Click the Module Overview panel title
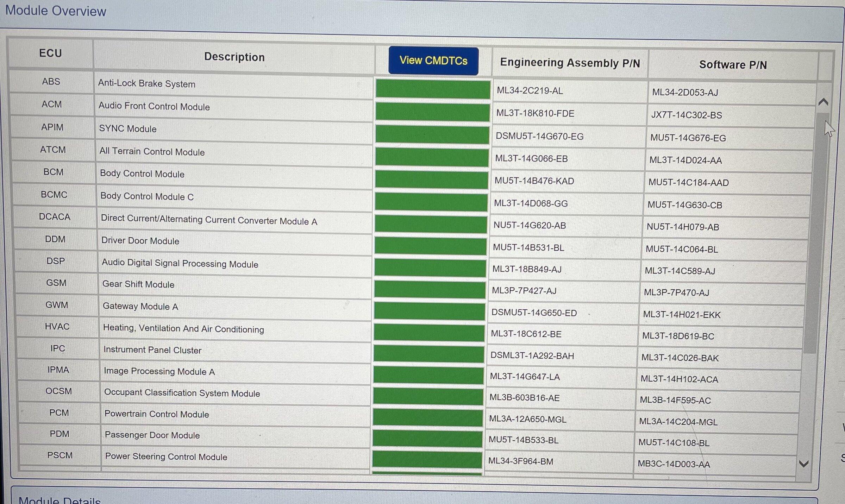This screenshot has width=845, height=504. (56, 11)
